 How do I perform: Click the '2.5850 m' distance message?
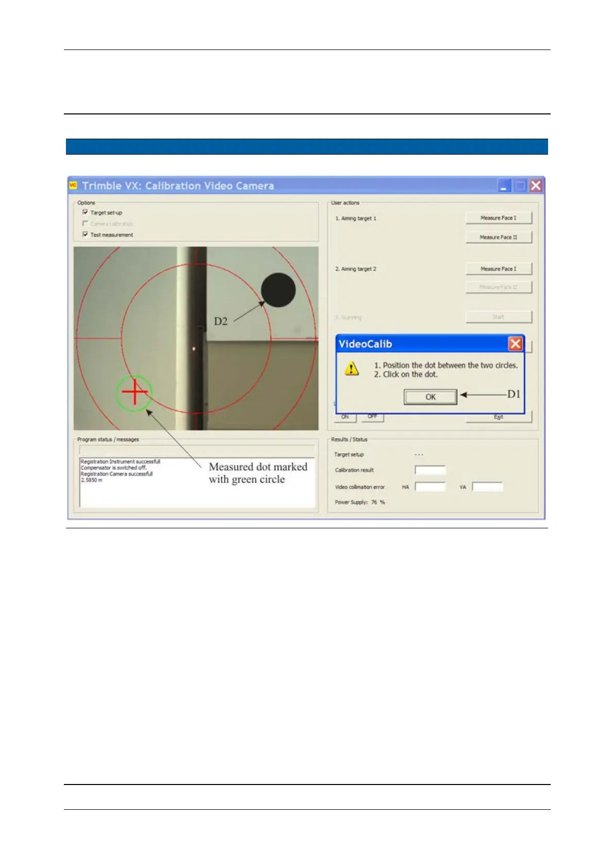click(92, 480)
